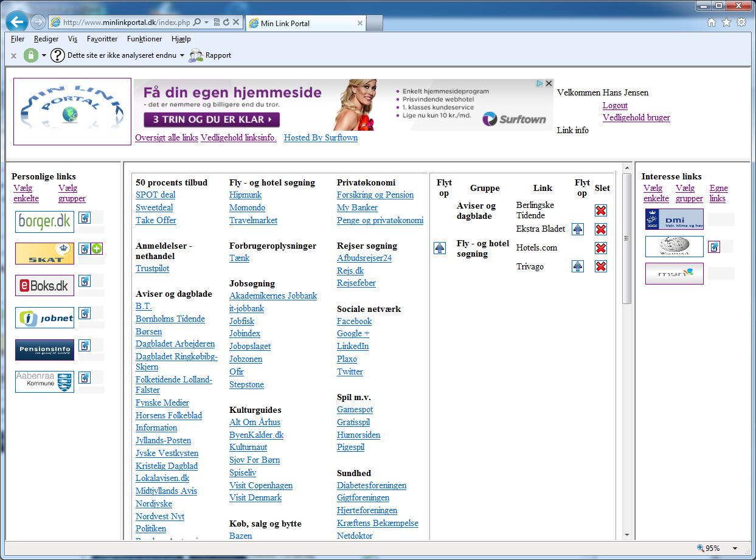Click the green padlock site advisor icon
756x560 pixels.
(x=31, y=55)
